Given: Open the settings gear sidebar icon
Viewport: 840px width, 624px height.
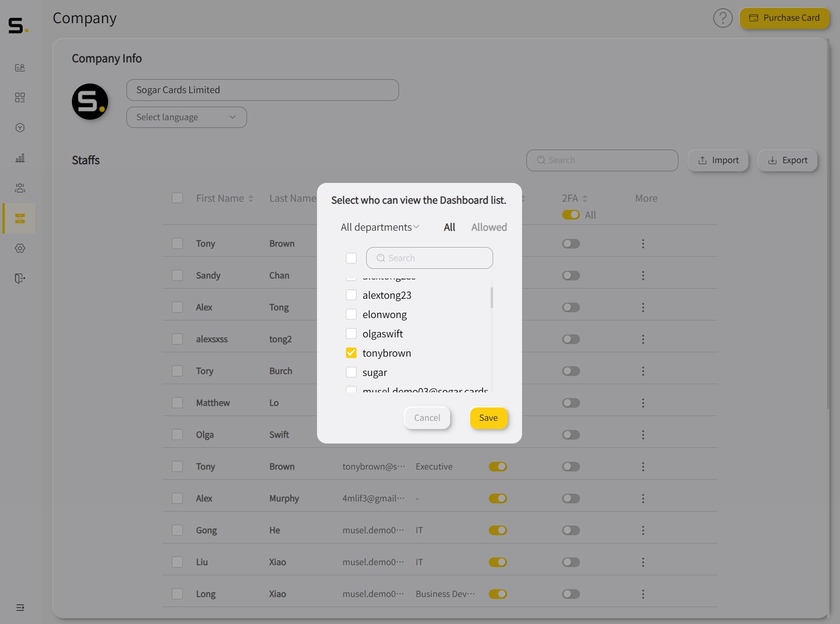Looking at the screenshot, I should (20, 248).
